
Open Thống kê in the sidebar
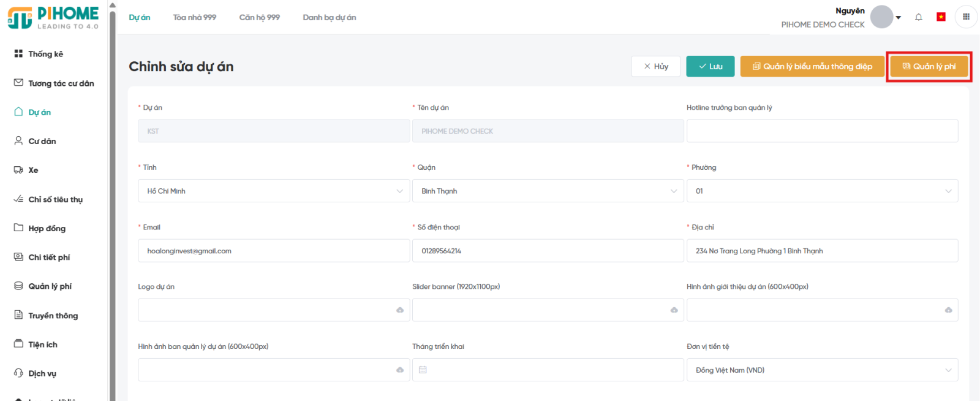click(45, 54)
